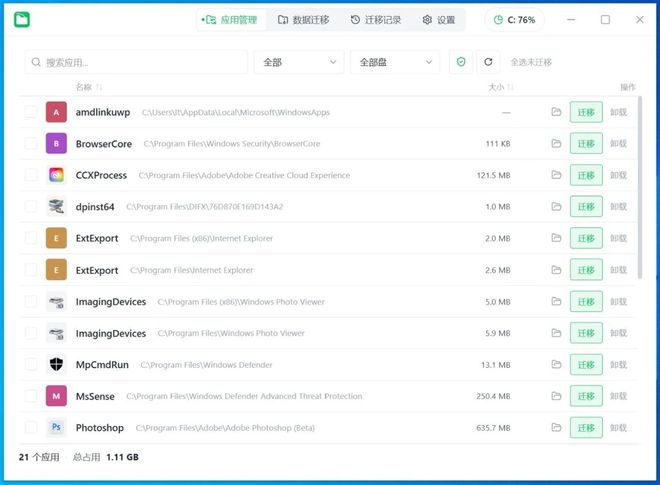This screenshot has width=660, height=485.
Task: Check the MsSense row checkbox
Action: (31, 396)
